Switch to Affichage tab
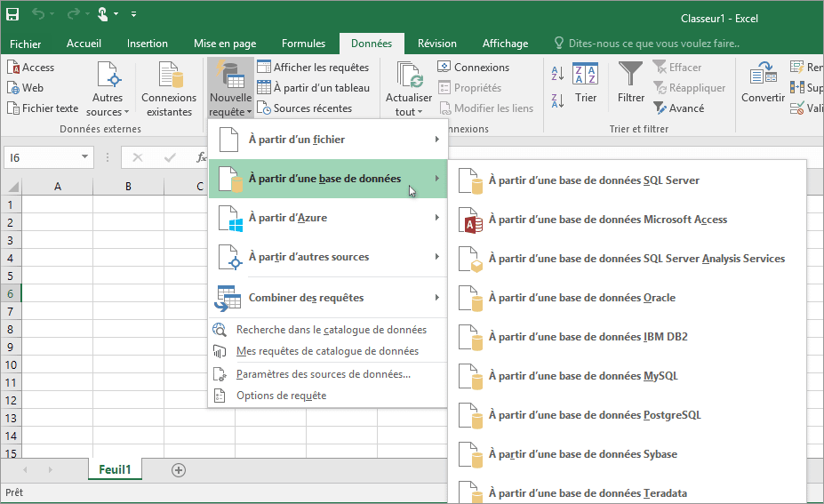Image resolution: width=824 pixels, height=504 pixels. pos(505,44)
